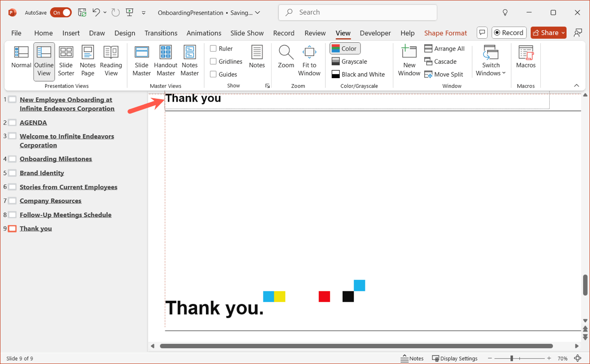The image size is (590, 364).
Task: Expand Switch Windows dropdown
Action: (x=491, y=61)
